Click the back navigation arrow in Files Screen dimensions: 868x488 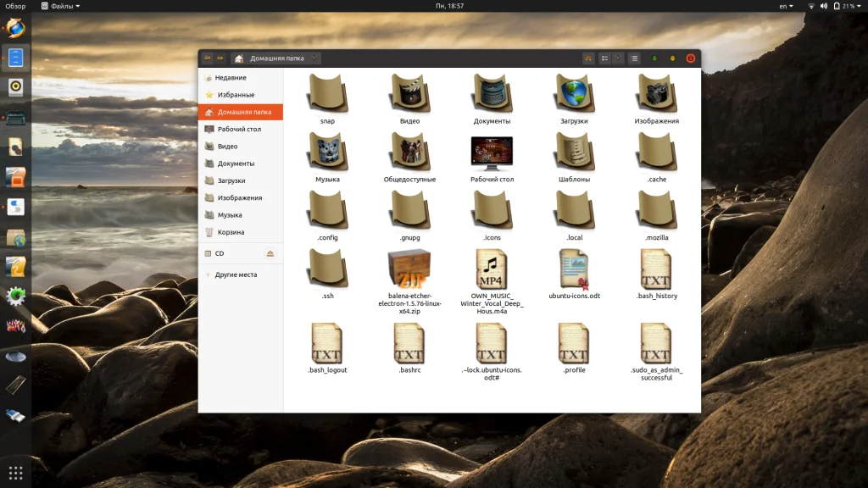tap(207, 58)
